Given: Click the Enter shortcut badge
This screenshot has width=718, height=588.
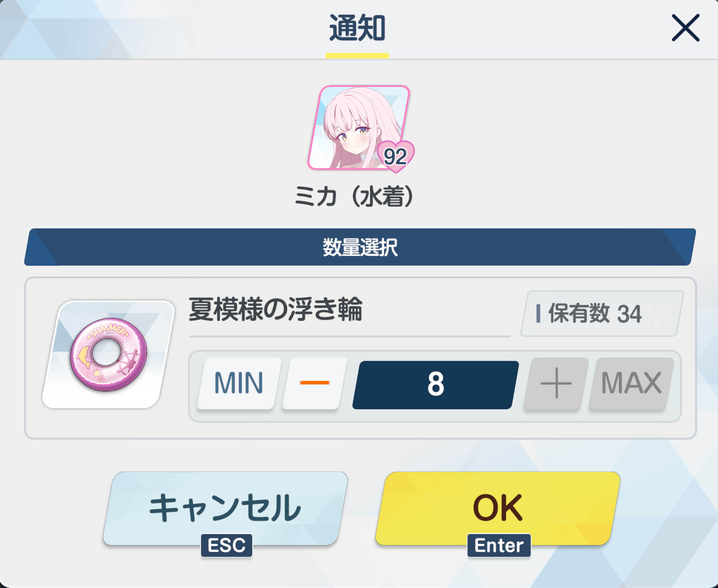Looking at the screenshot, I should pyautogui.click(x=499, y=545).
